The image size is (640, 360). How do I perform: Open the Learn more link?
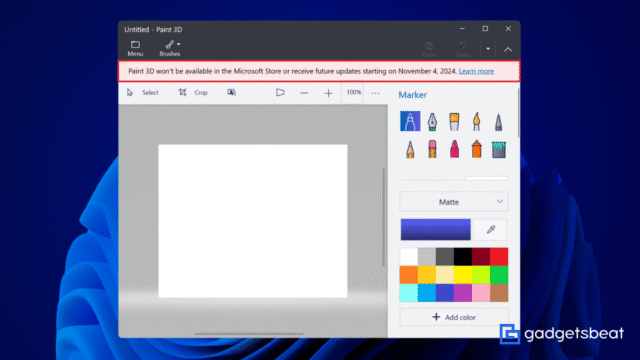pyautogui.click(x=476, y=71)
